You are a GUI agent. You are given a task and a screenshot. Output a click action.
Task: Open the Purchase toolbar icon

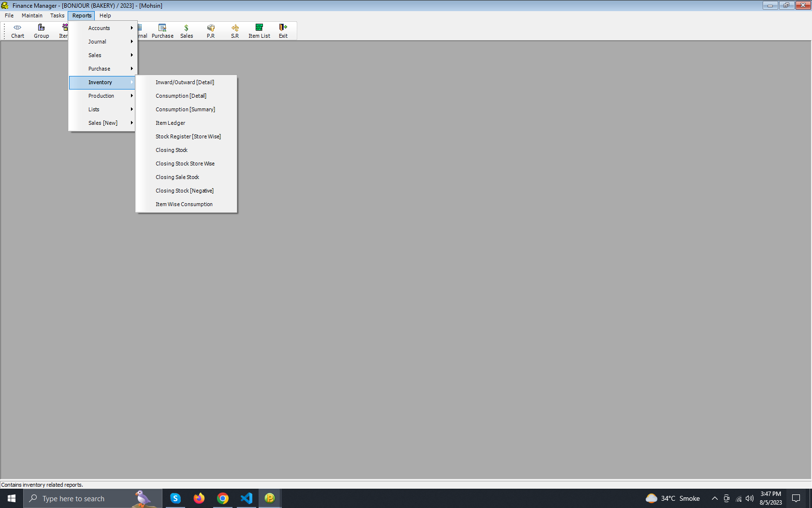[162, 31]
